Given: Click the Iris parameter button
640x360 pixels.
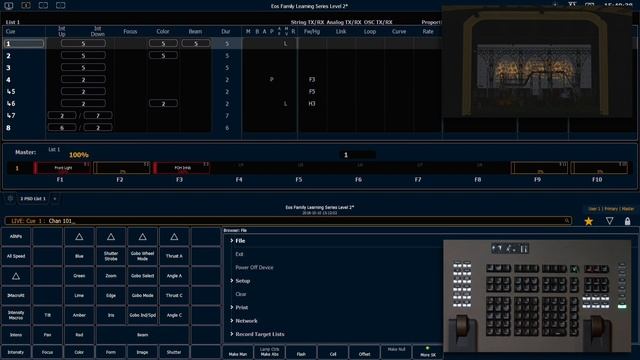Looking at the screenshot, I should 111,316.
